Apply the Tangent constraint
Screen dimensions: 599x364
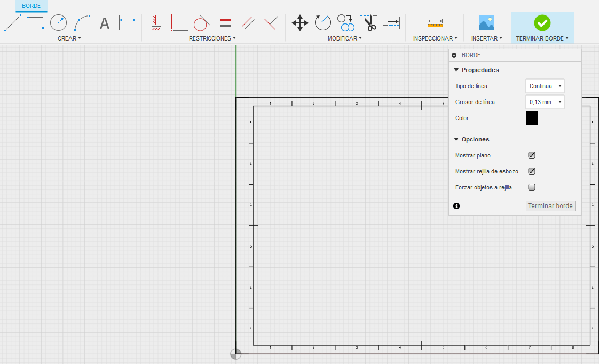click(x=202, y=23)
